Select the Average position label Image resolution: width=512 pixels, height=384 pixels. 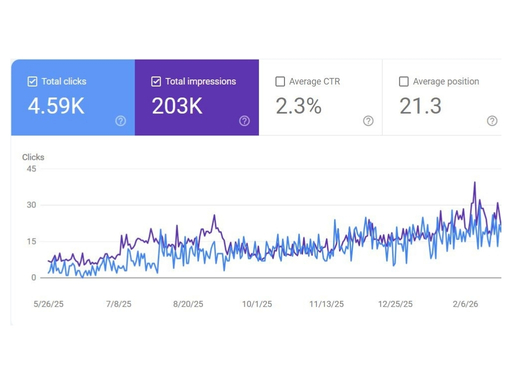coord(446,82)
